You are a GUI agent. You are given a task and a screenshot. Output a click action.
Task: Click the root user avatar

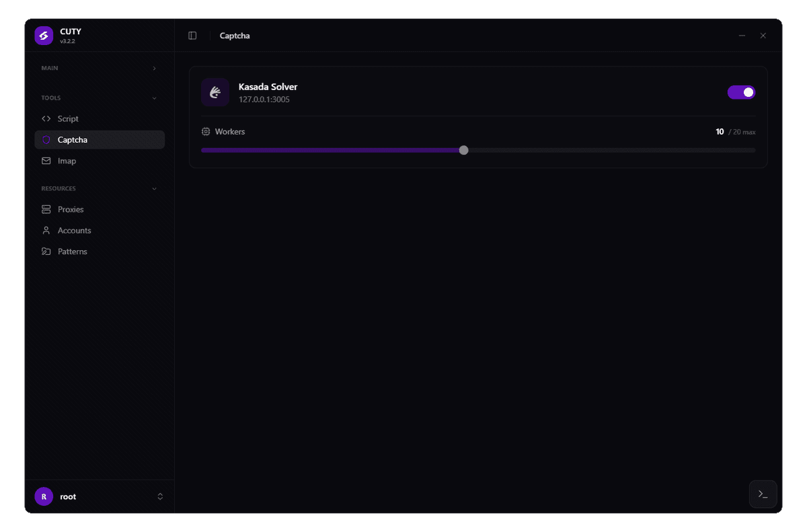[44, 496]
